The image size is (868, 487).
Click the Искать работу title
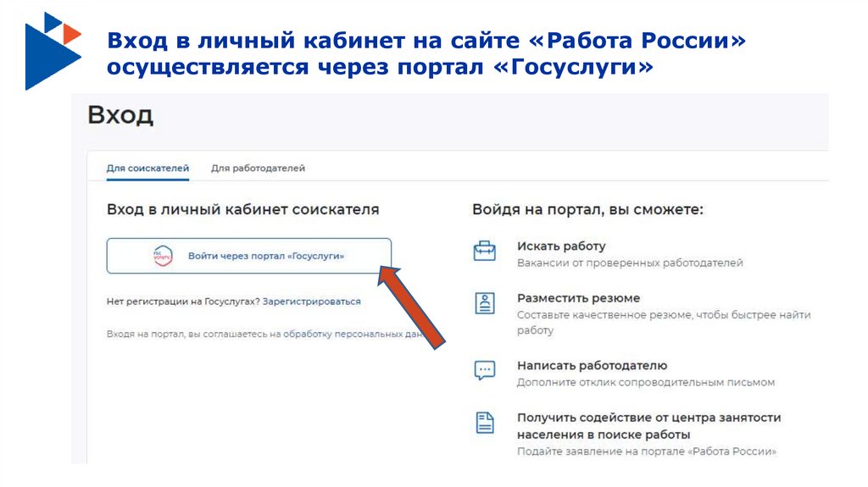point(561,246)
